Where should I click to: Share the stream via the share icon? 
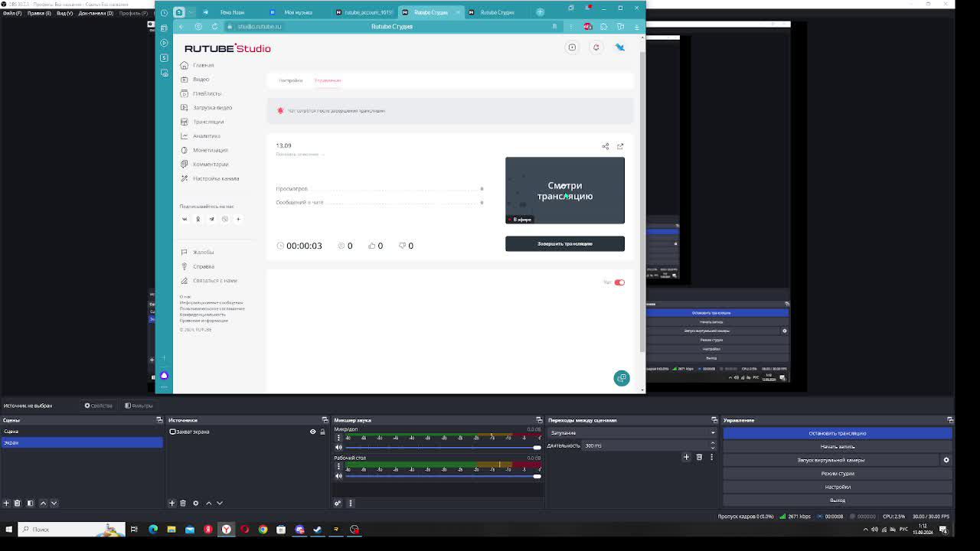[x=606, y=146]
